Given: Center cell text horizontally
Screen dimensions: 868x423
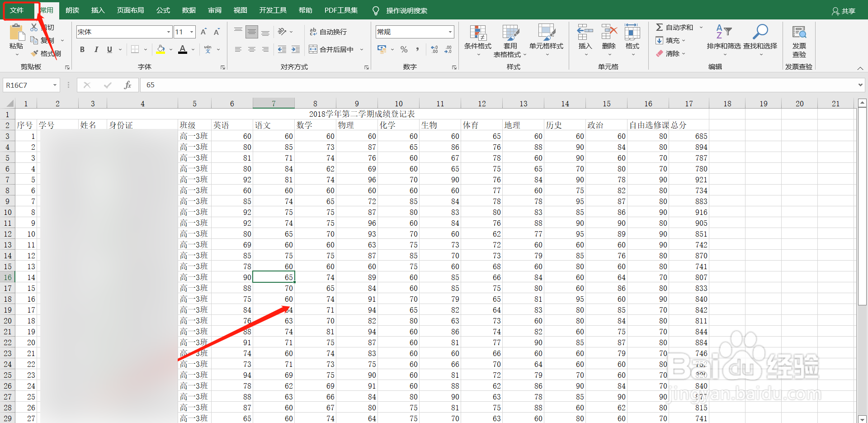Looking at the screenshot, I should click(252, 49).
